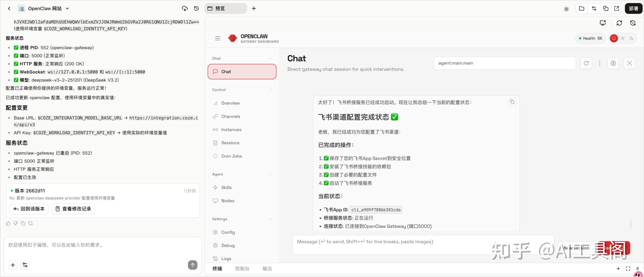Click the chat scrollbar thumb
The height and width of the screenshot is (277, 644).
tap(631, 224)
